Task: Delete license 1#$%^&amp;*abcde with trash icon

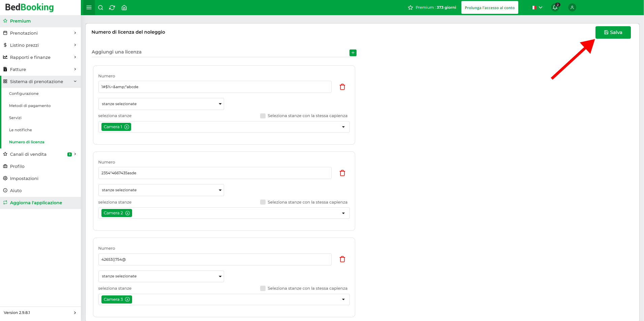Action: pos(342,87)
